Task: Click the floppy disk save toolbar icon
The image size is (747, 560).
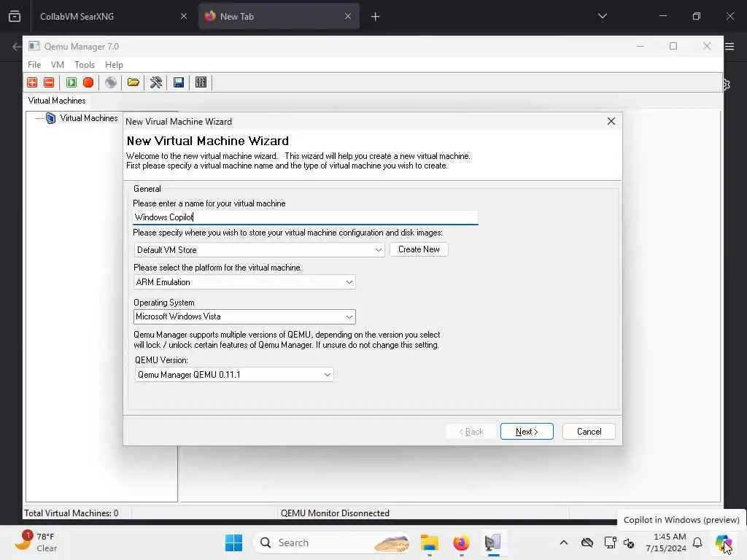Action: (179, 82)
